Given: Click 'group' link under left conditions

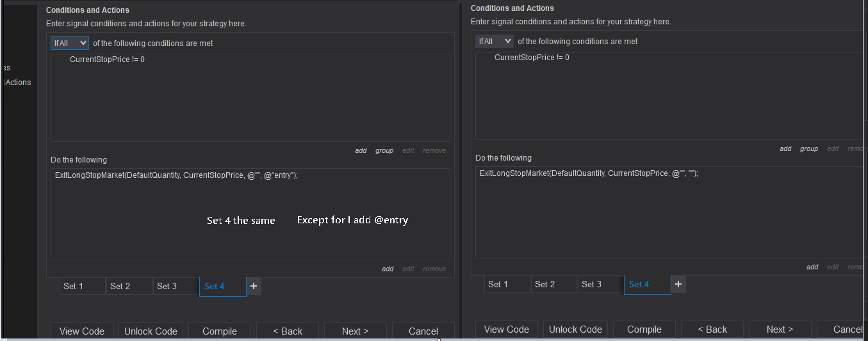Looking at the screenshot, I should coord(384,151).
